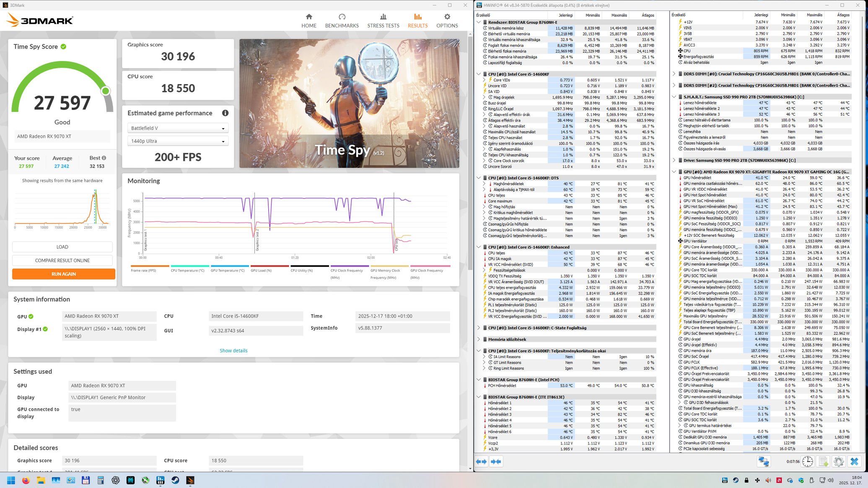This screenshot has height=488, width=868.
Task: Click the green check beside Display #1
Action: tap(45, 329)
